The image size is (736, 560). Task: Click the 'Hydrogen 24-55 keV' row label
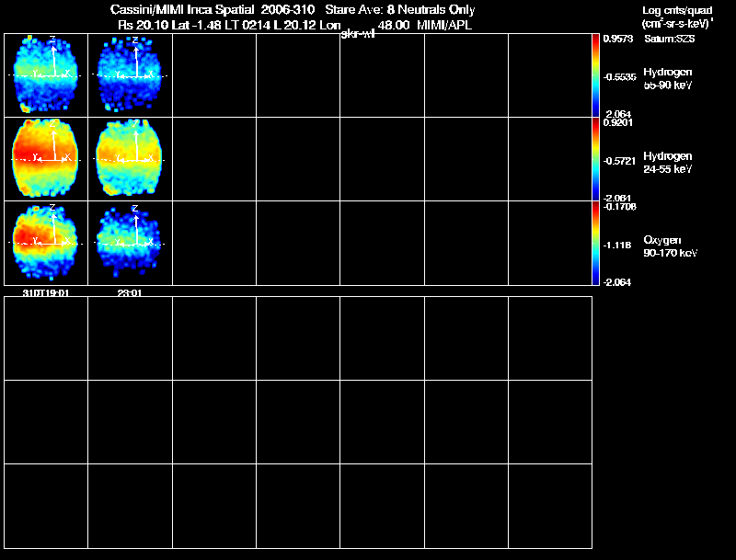point(668,163)
